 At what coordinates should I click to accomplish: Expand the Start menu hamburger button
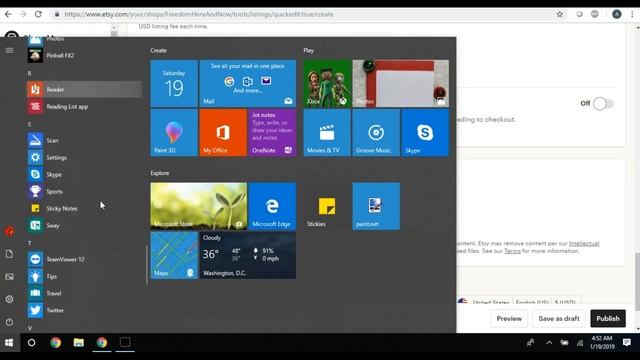coord(9,50)
